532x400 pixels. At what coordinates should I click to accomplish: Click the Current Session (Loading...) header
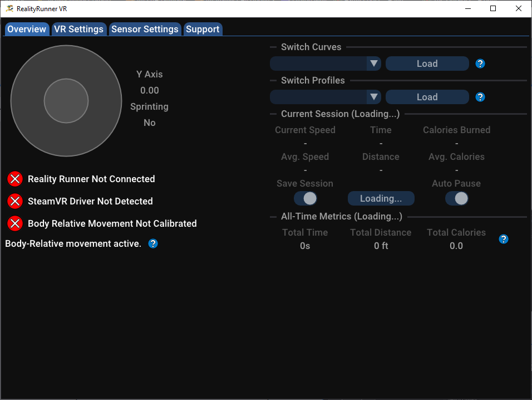click(x=341, y=114)
